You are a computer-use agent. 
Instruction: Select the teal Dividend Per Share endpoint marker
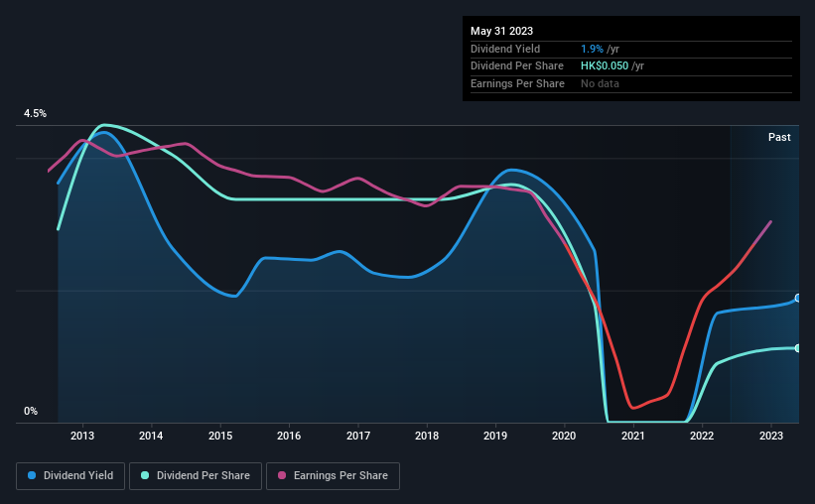pos(798,348)
